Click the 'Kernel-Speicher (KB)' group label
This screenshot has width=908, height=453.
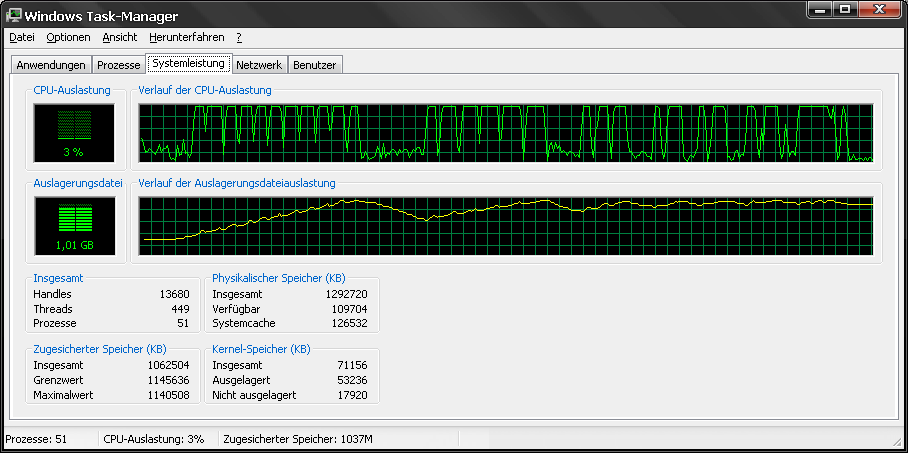pyautogui.click(x=261, y=349)
